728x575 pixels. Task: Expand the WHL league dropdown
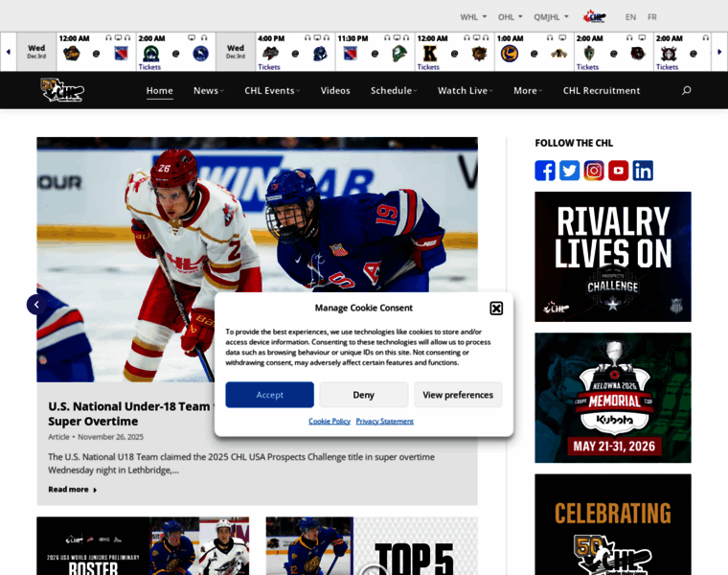pos(473,17)
